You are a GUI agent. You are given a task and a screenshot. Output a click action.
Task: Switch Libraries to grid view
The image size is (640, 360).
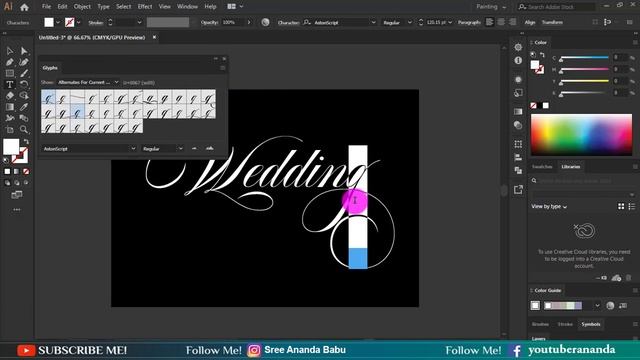point(621,207)
